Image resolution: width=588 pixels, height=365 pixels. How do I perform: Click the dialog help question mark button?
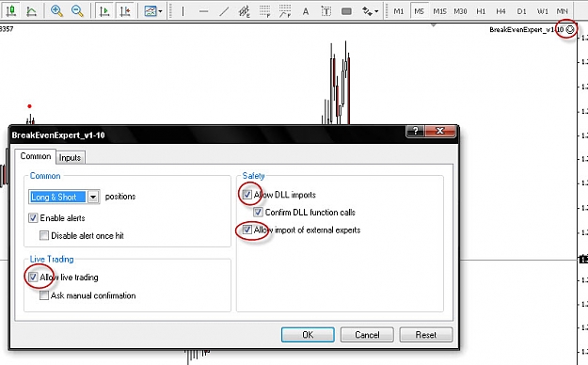415,131
